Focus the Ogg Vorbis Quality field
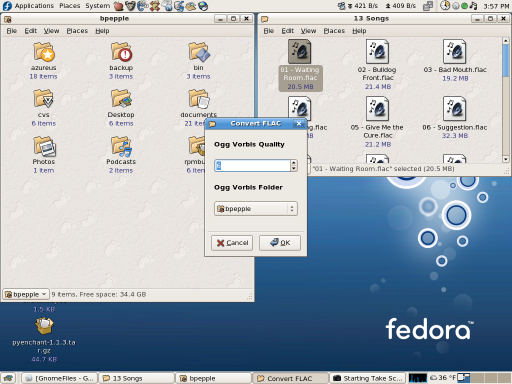The height and width of the screenshot is (384, 512). coord(252,166)
